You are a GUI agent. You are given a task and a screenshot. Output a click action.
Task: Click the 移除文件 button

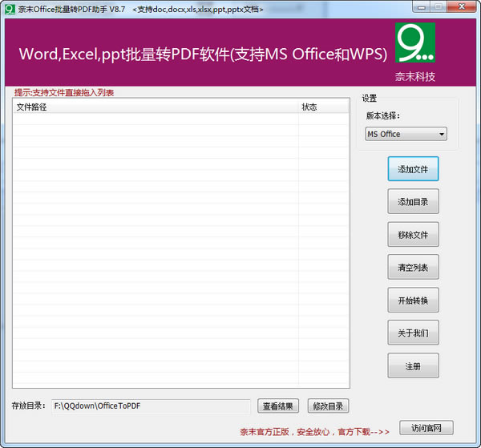413,235
